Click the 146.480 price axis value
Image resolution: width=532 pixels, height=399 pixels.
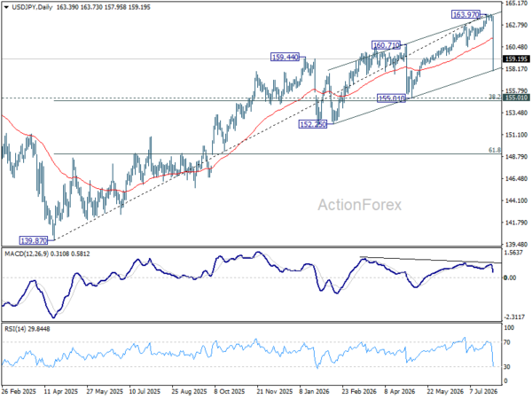click(x=516, y=179)
